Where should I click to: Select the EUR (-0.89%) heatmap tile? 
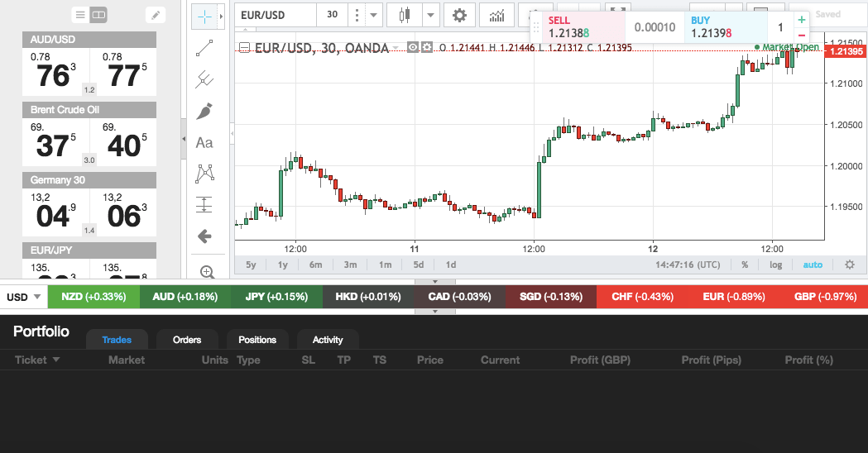pos(733,297)
